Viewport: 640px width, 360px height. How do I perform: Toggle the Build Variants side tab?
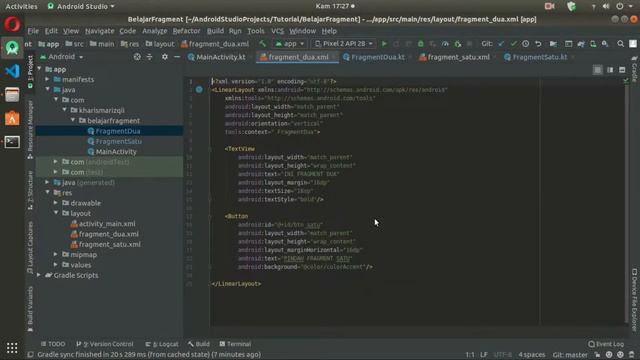30,308
